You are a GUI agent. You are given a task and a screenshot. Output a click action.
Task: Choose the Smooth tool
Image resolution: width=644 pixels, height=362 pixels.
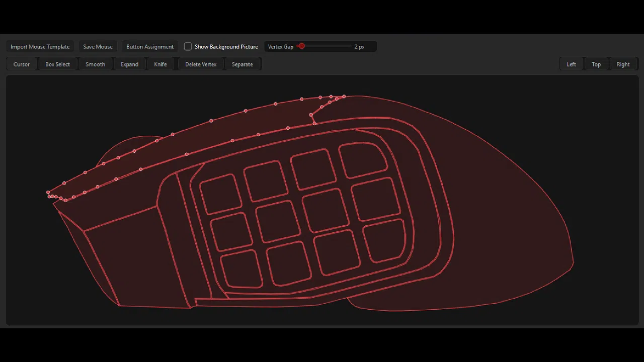pyautogui.click(x=95, y=64)
